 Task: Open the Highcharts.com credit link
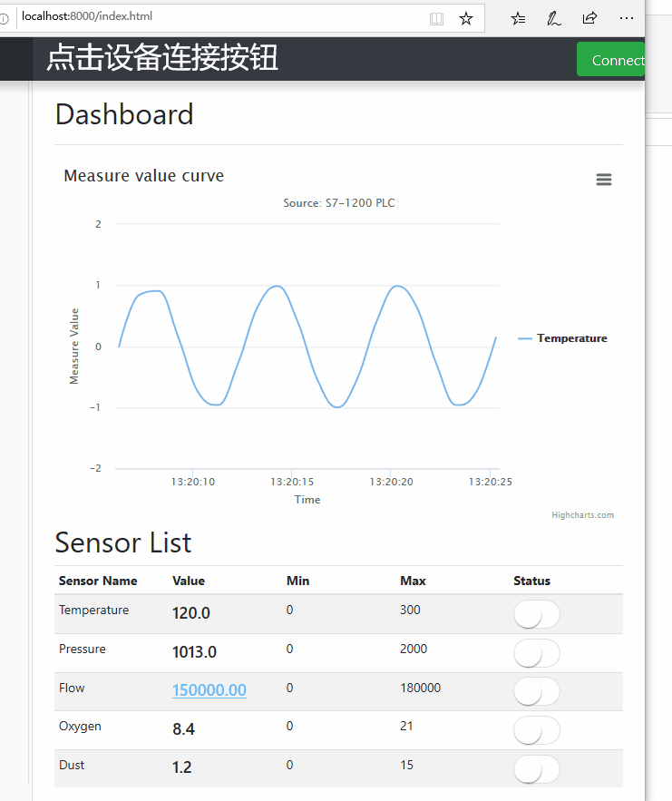(582, 515)
